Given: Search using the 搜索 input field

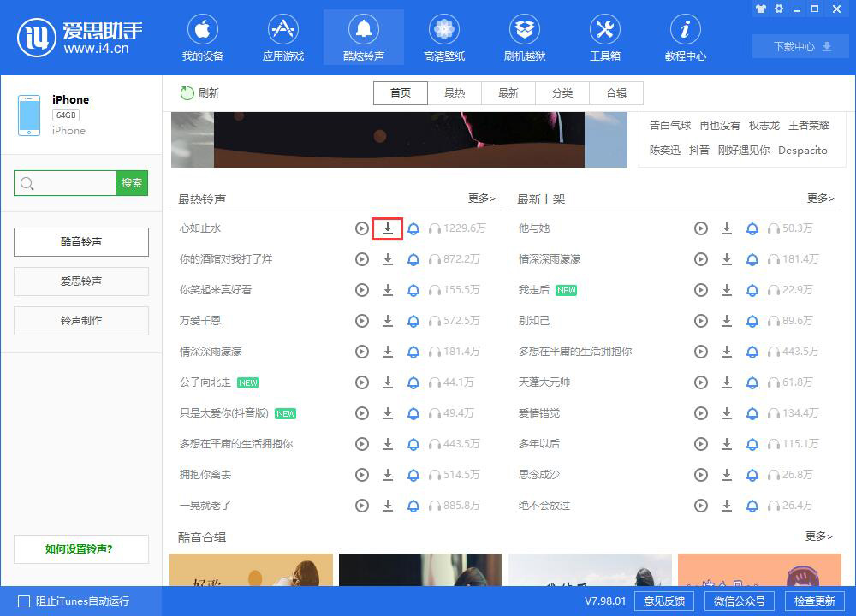Looking at the screenshot, I should (64, 183).
